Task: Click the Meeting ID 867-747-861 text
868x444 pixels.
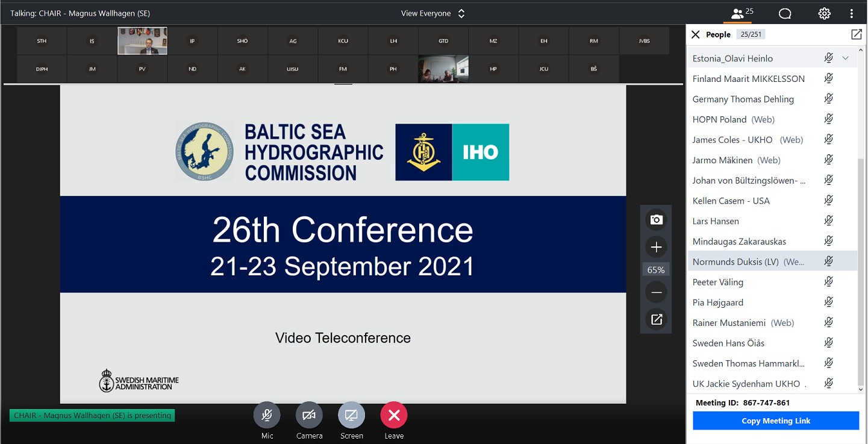Action: 743,402
